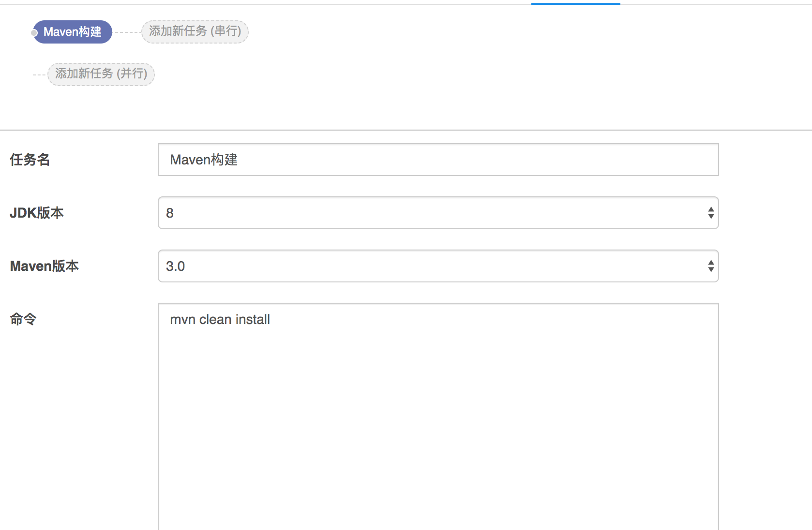This screenshot has width=812, height=530.
Task: Click the Maven版本 label
Action: pos(44,266)
